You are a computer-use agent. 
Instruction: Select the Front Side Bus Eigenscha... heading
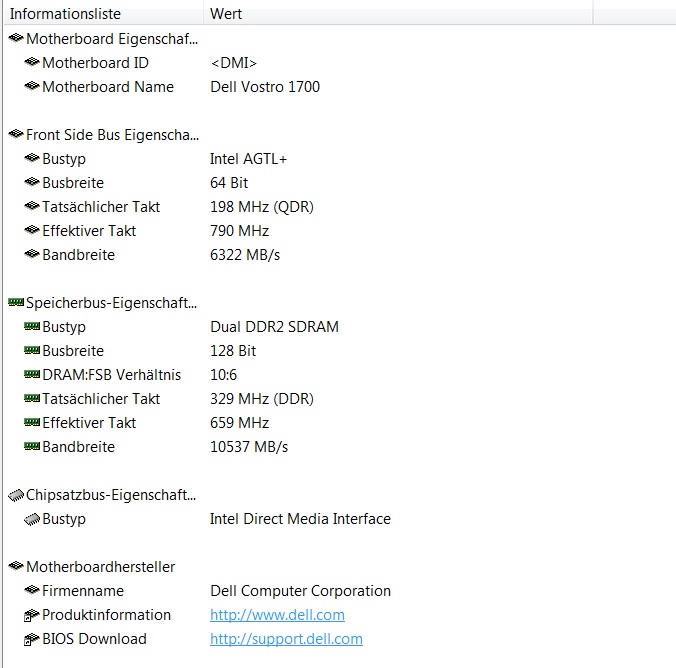113,135
